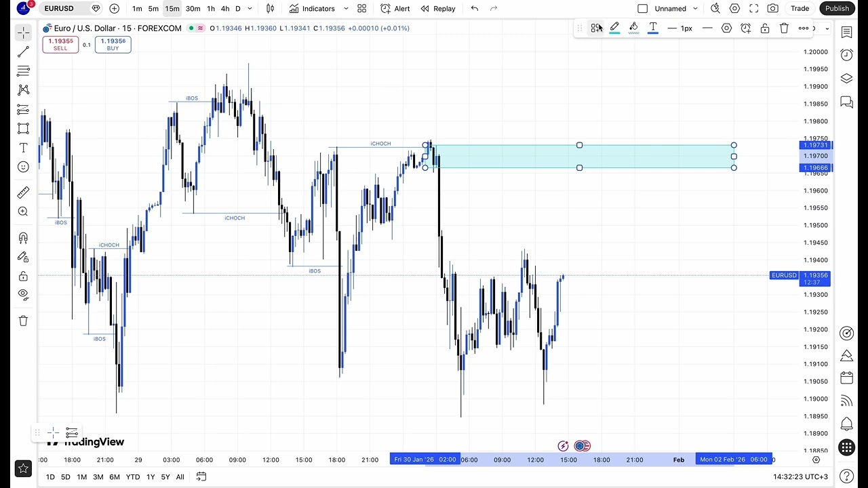Open the forecasting and measurement tools
868x488 pixels.
point(23,108)
